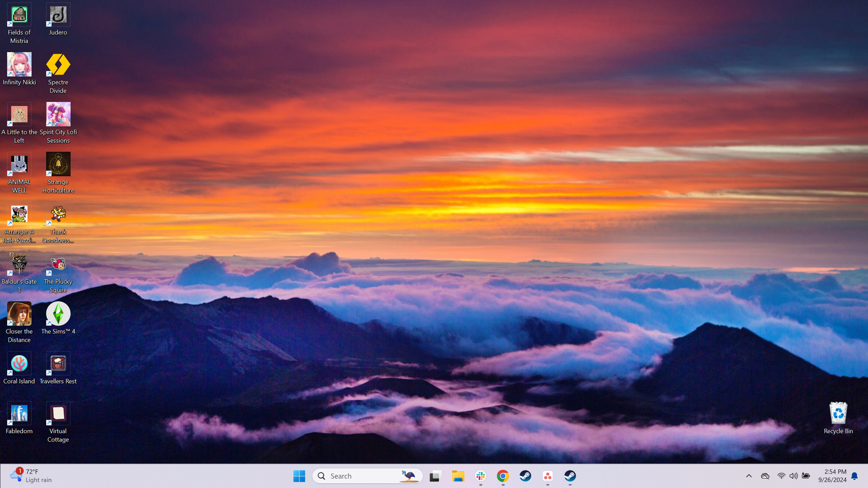
Task: Click the Judero desktop shortcut
Action: 58,16
